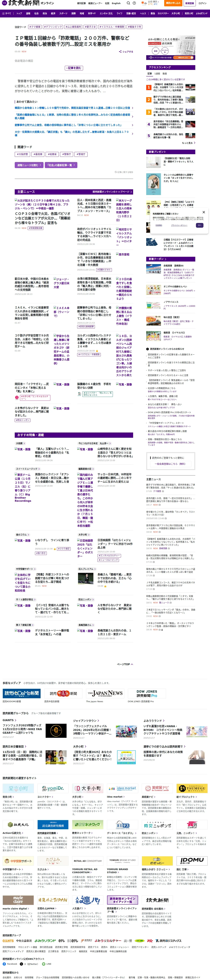Click the 読売新聞オンライン logo
This screenshot has width=210, height=980.
tap(28, 3)
